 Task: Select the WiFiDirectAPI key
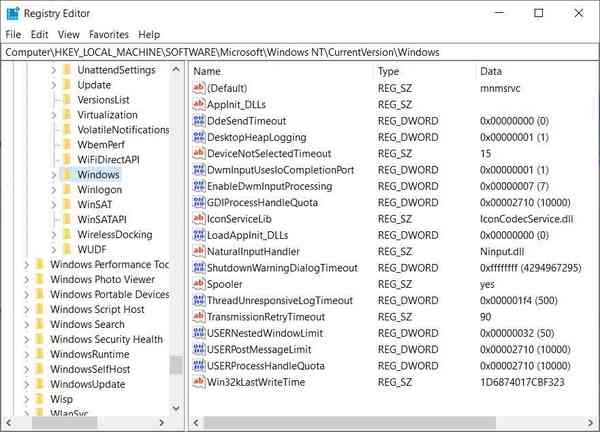[x=108, y=160]
